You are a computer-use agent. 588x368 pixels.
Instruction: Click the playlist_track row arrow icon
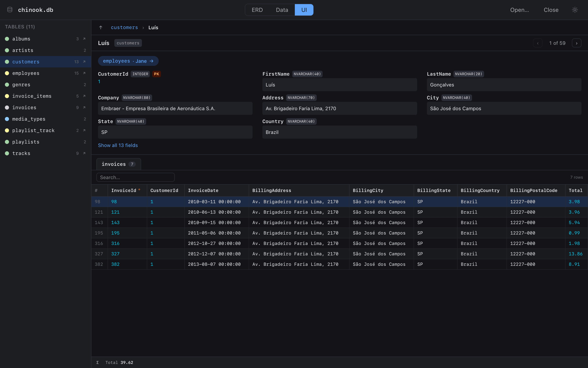click(x=84, y=130)
